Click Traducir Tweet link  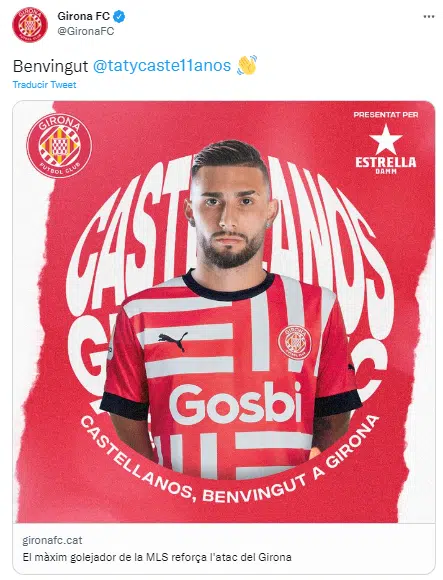[44, 85]
